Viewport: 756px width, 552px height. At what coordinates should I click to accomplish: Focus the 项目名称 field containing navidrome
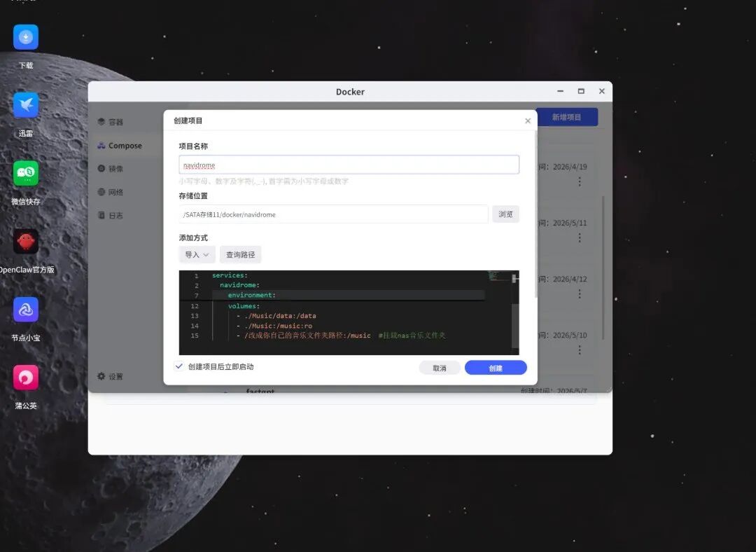349,165
